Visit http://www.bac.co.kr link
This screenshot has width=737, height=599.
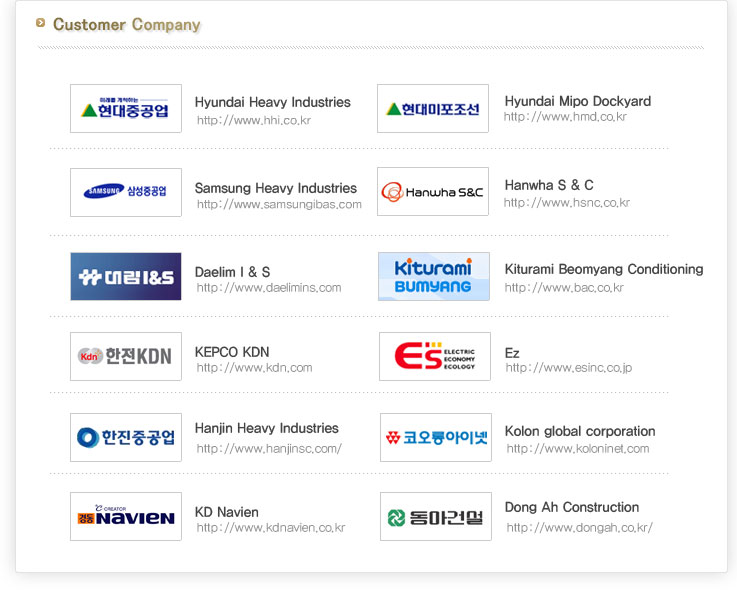(x=564, y=288)
